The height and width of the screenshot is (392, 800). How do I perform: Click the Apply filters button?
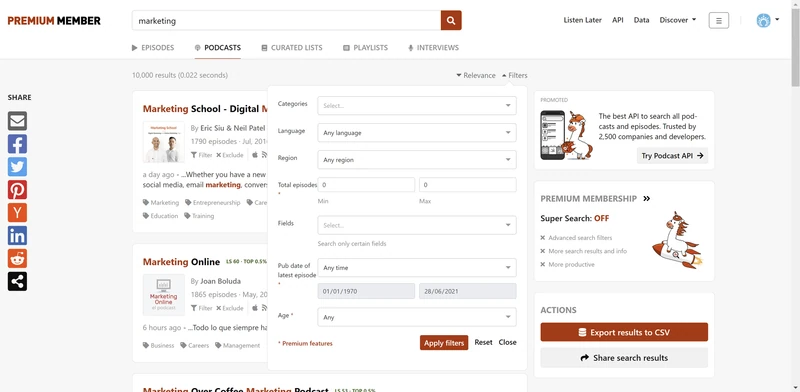[x=444, y=342]
